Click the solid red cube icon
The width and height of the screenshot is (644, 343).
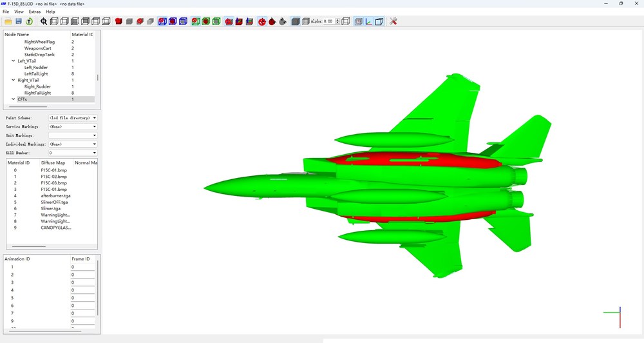118,21
